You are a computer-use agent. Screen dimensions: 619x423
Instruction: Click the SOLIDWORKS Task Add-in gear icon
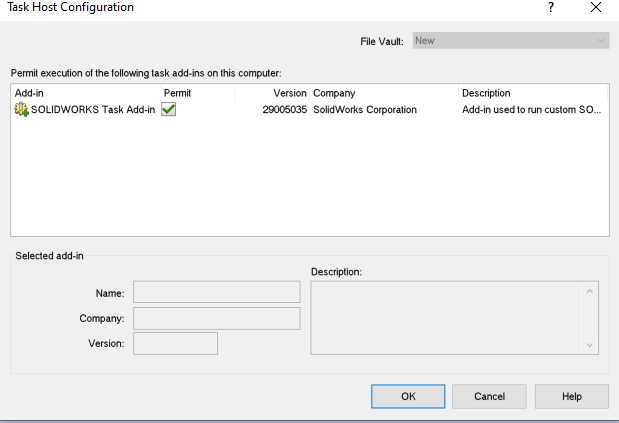click(x=21, y=110)
